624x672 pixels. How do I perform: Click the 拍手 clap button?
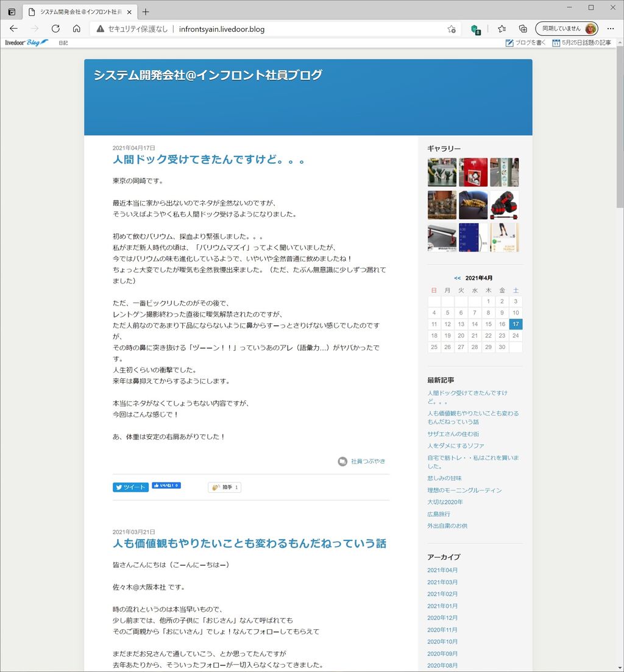coord(225,487)
